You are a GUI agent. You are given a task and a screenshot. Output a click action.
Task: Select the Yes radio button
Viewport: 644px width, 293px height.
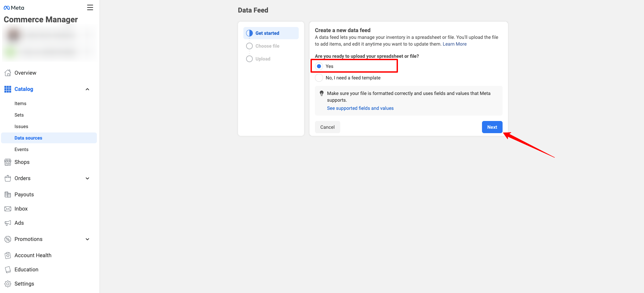pyautogui.click(x=319, y=66)
